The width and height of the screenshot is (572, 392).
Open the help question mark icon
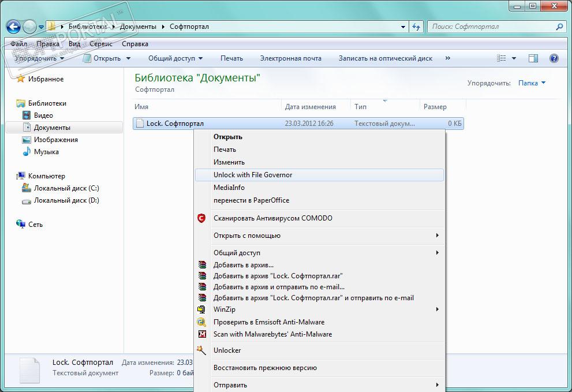point(554,58)
